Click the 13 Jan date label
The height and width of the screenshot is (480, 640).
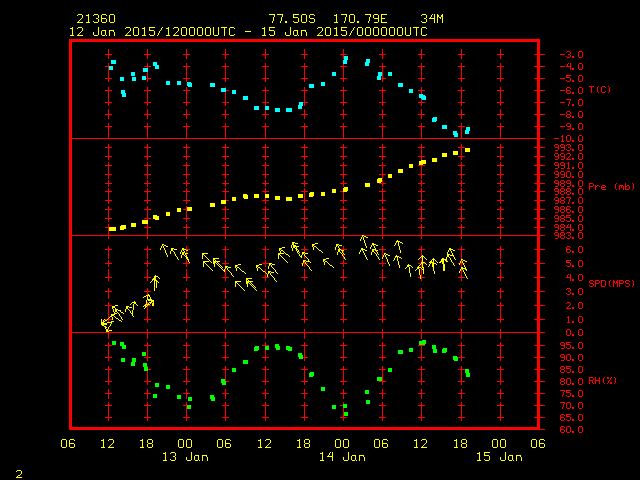pos(185,457)
